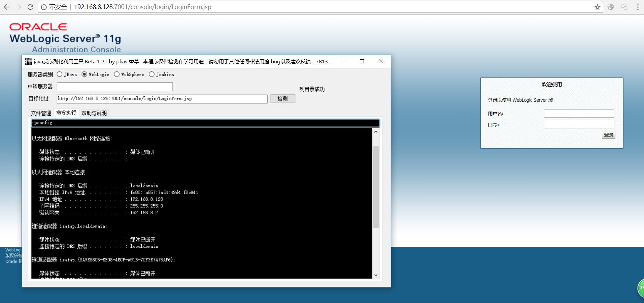Click the java反序列化 tool window icon

29,61
